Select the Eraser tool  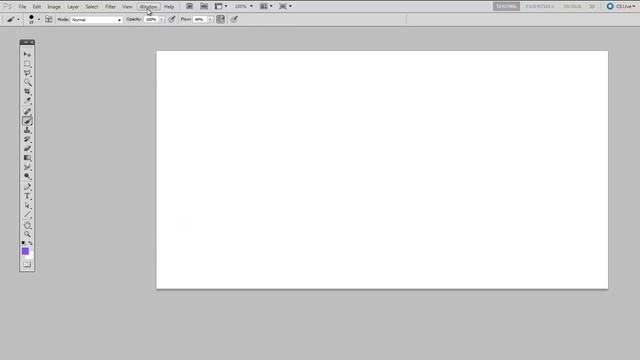pyautogui.click(x=27, y=149)
